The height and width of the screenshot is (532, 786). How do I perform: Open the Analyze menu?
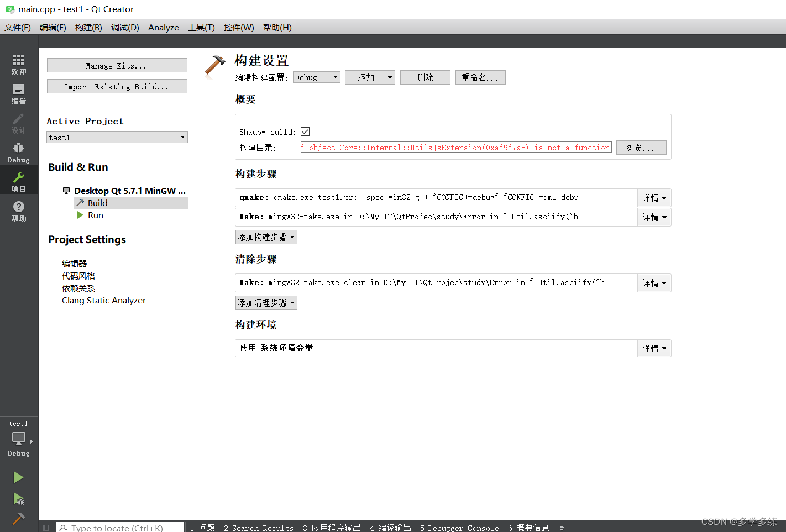(x=164, y=27)
